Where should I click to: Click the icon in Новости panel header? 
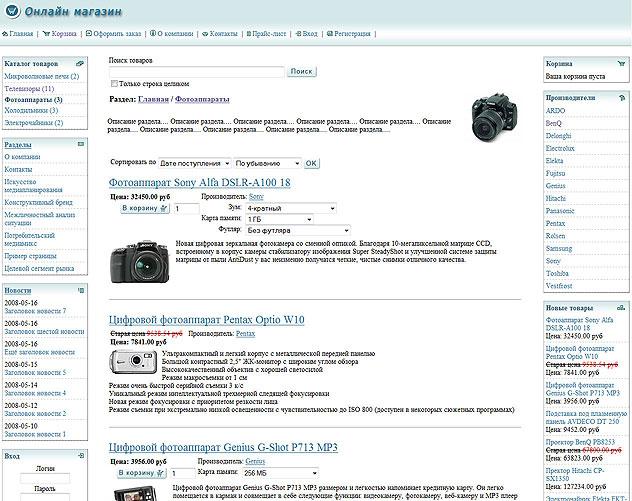tap(81, 290)
